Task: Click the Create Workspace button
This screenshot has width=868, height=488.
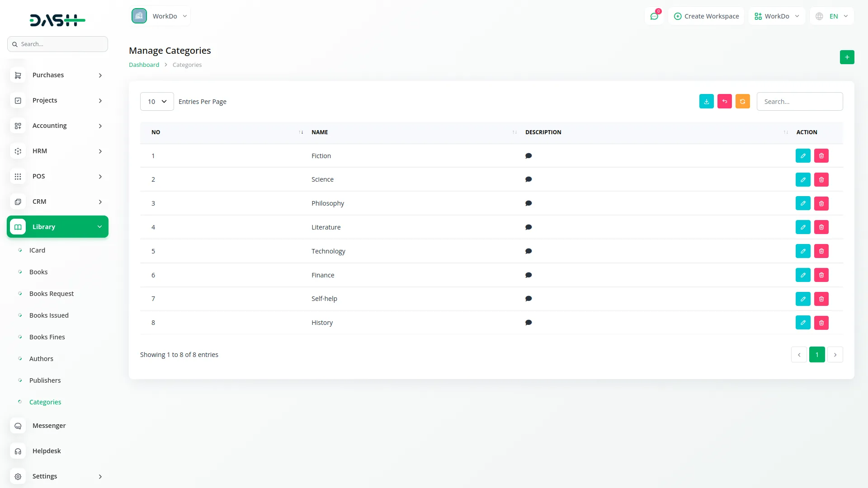Action: coord(706,16)
